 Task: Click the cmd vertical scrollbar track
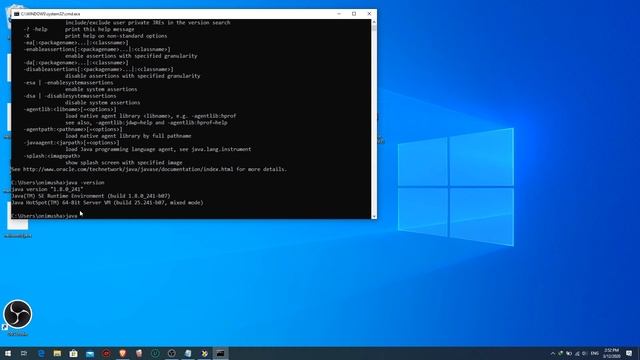pos(374,118)
